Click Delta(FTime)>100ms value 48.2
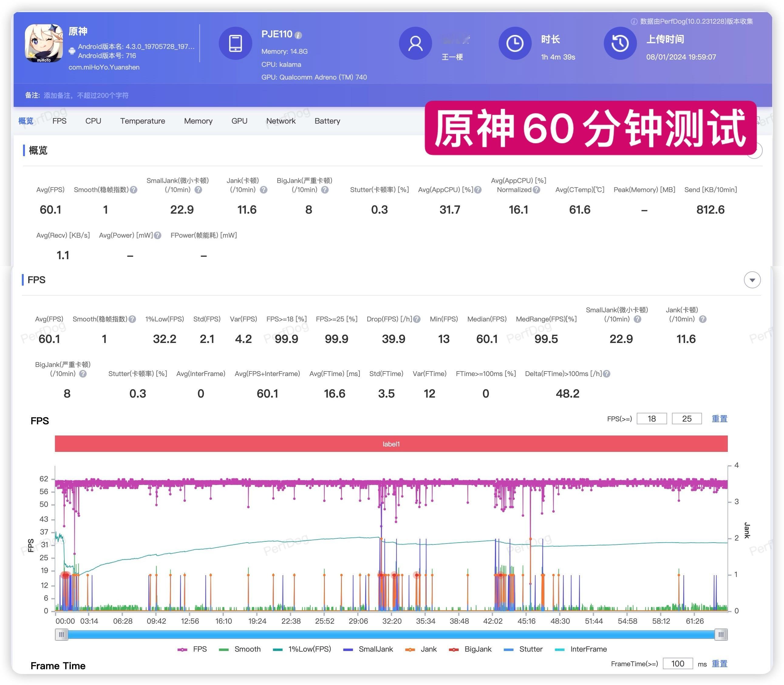Image resolution: width=784 pixels, height=685 pixels. [568, 394]
